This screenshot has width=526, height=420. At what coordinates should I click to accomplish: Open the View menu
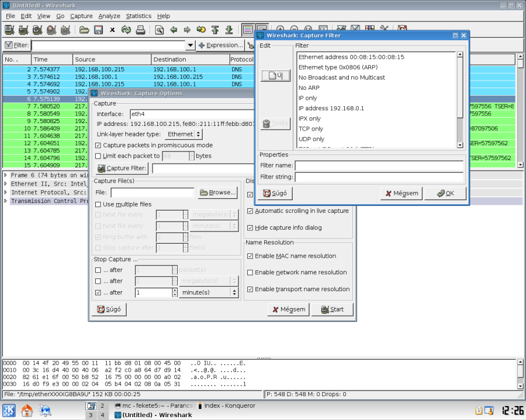[x=44, y=16]
